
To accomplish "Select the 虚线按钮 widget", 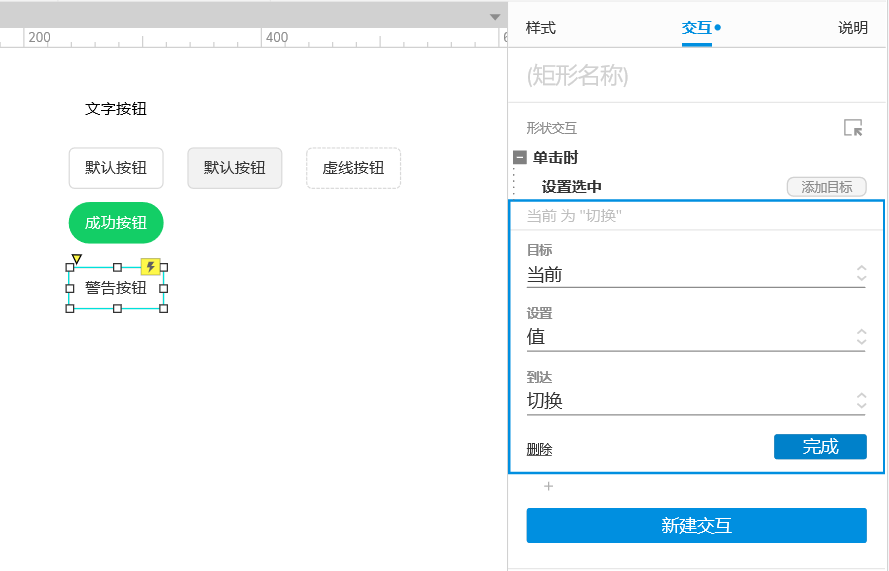I will (x=353, y=168).
